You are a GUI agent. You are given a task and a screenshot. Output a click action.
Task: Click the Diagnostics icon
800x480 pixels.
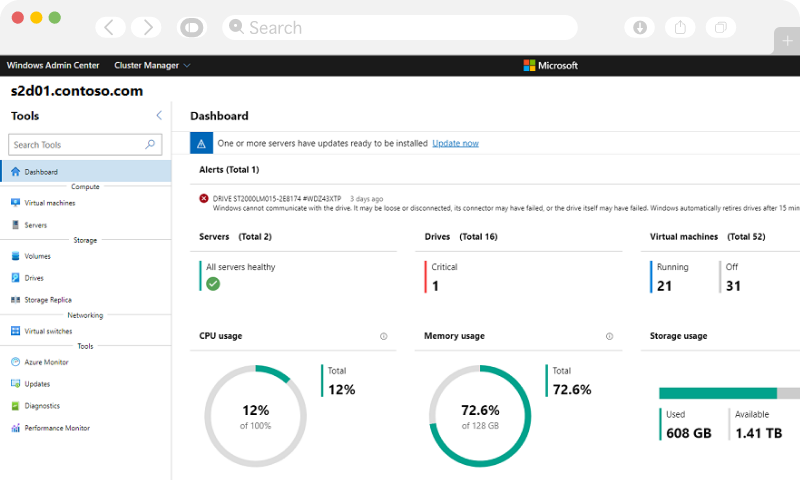point(15,406)
